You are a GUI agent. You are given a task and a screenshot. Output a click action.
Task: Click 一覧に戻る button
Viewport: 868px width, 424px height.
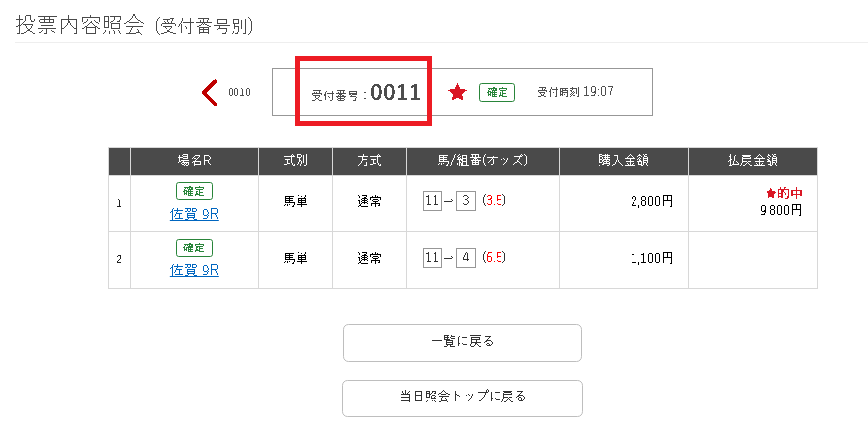click(x=462, y=343)
